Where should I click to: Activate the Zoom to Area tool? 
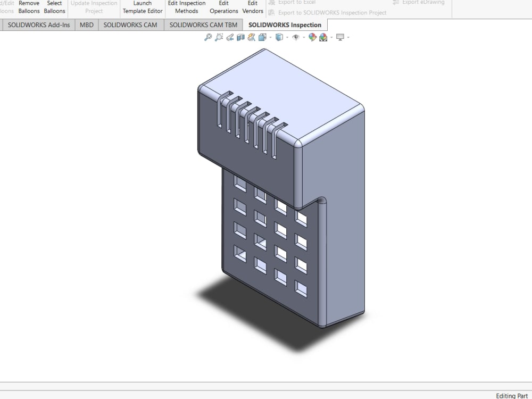219,37
